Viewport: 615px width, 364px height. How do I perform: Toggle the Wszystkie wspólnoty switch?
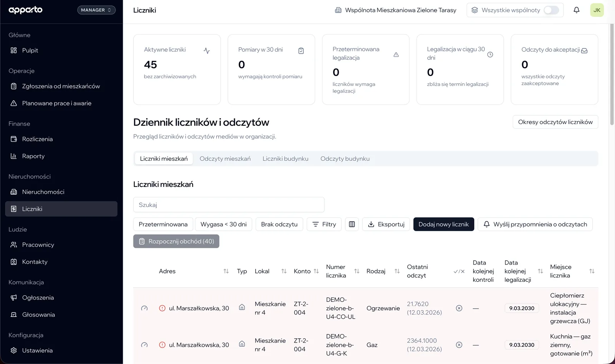pyautogui.click(x=551, y=10)
